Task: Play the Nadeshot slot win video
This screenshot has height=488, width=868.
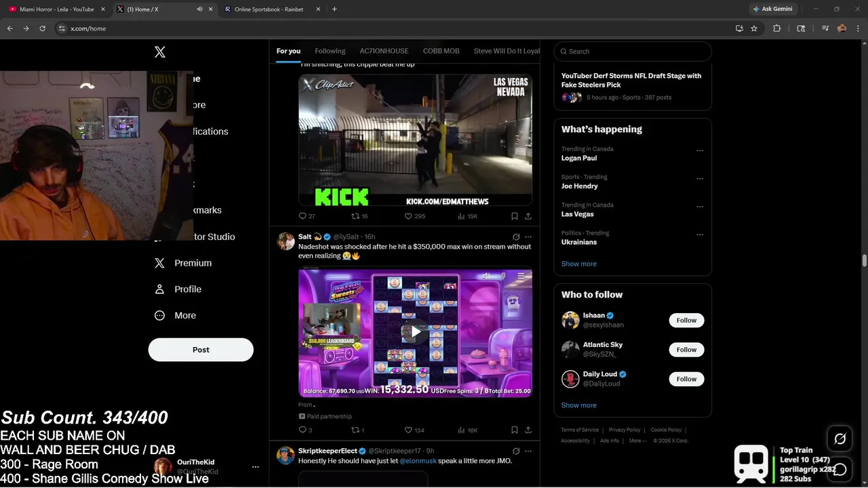Action: (x=415, y=332)
